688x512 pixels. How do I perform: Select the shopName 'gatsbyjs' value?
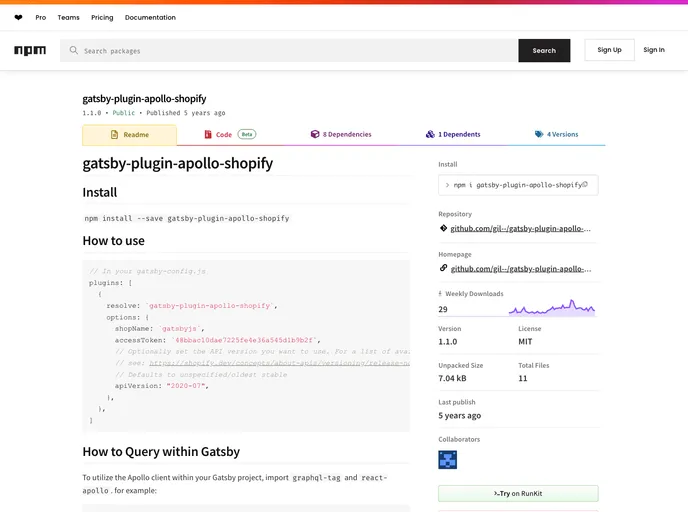click(180, 328)
